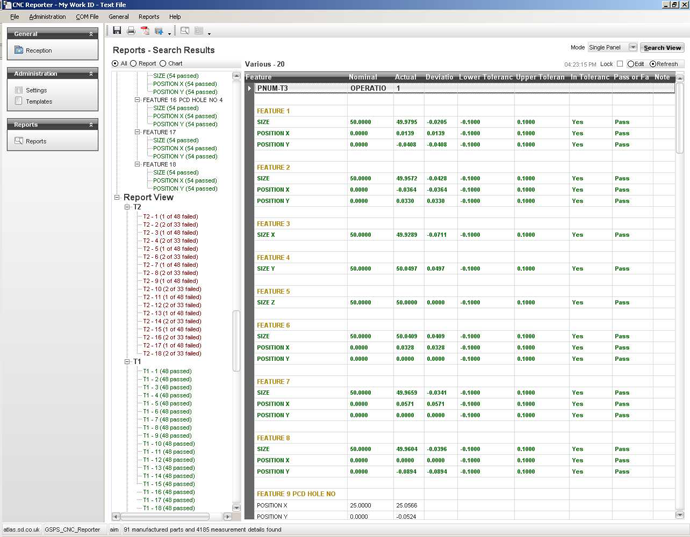Open Templates in the Administration panel
This screenshot has width=690, height=537.
[38, 101]
